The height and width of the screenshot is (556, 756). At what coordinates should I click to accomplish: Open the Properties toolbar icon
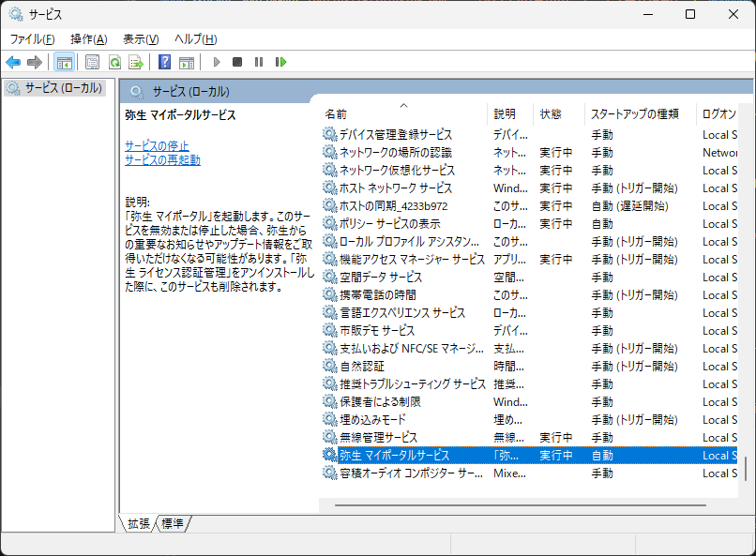tap(92, 62)
